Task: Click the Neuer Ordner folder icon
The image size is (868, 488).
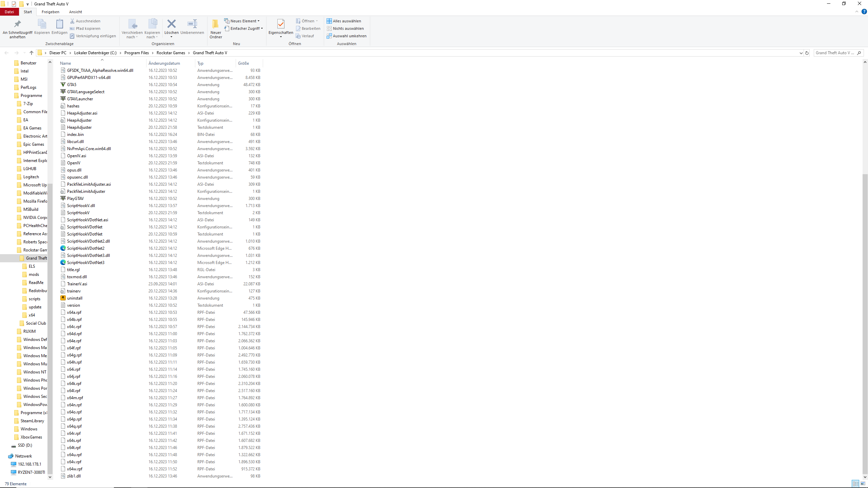Action: (x=216, y=24)
